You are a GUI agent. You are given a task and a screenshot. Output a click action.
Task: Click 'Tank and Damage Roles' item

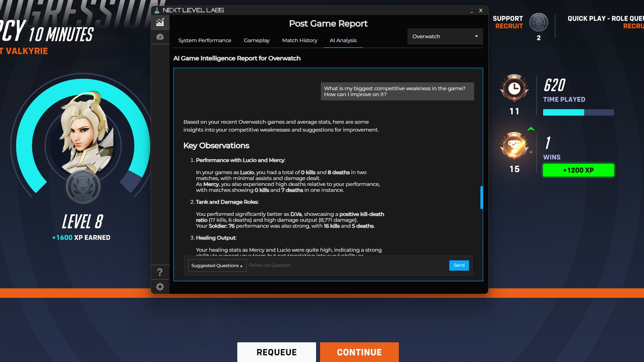pos(227,202)
